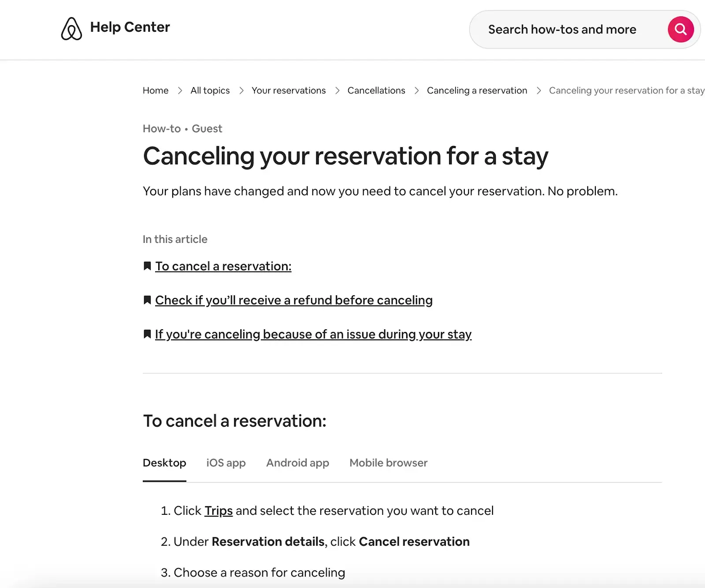
Task: Click chevron after Canceling a reservation breadcrumb
Action: tap(538, 90)
